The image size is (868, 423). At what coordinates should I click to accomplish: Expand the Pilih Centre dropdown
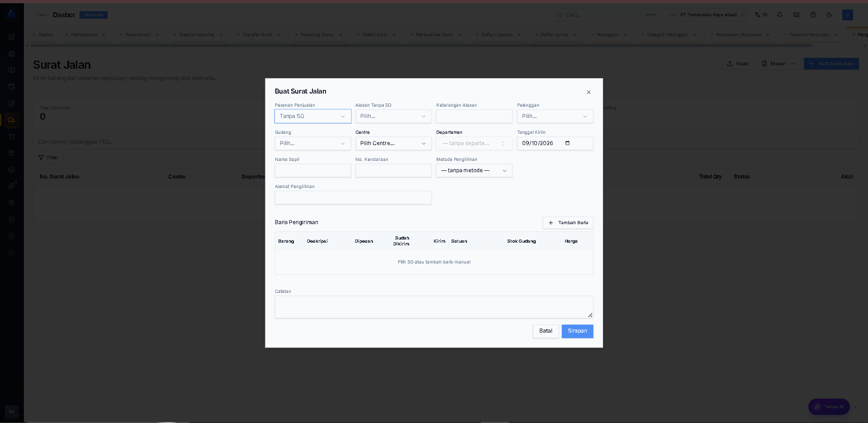tap(393, 143)
